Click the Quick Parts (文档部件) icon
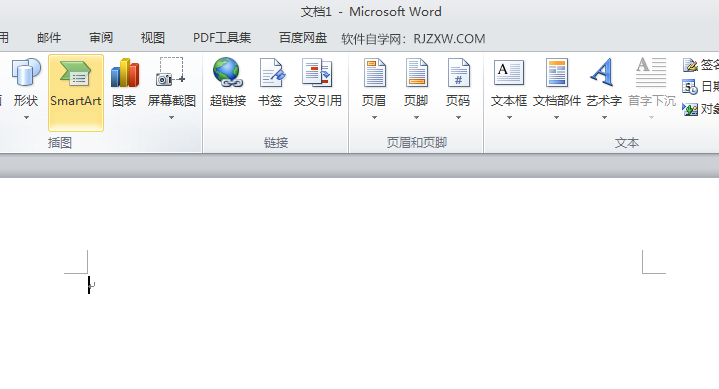Viewport: 719px width, 389px height. (557, 72)
